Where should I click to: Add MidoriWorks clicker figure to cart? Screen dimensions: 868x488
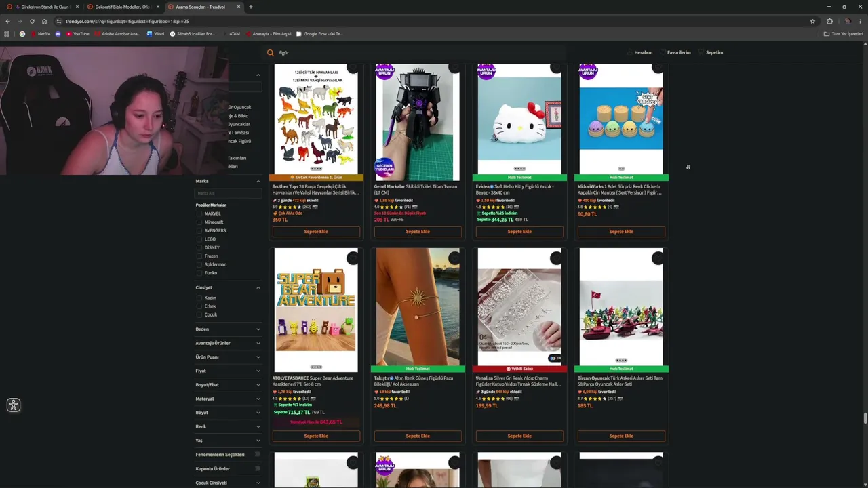tap(621, 232)
